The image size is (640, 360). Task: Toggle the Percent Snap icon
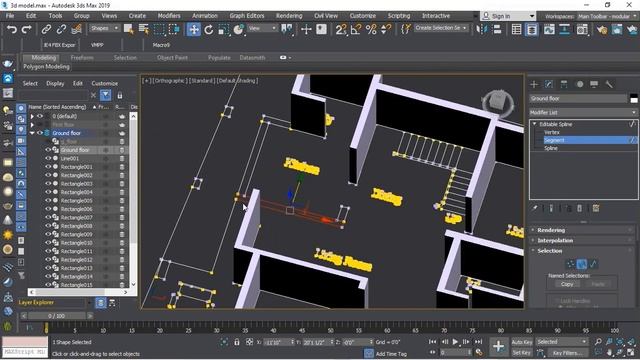pos(371,29)
